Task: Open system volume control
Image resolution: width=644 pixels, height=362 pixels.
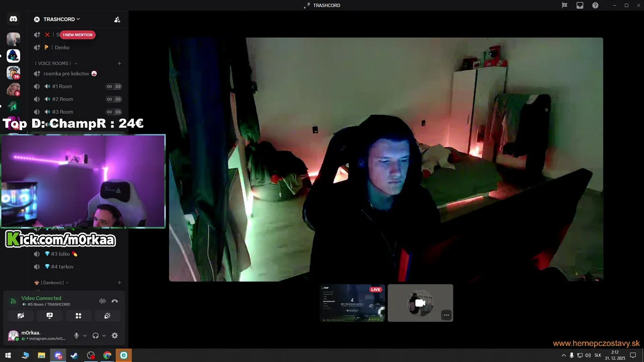Action: [588, 355]
